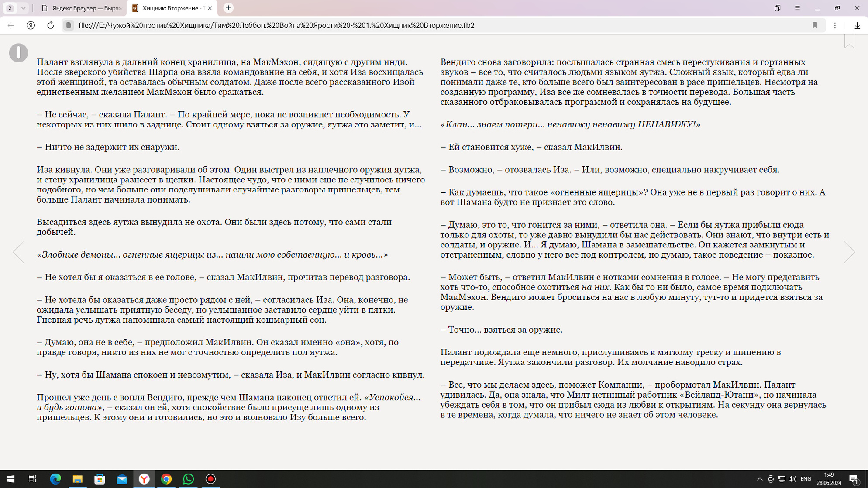The image size is (868, 488).
Task: Add bookmark ribbon on the reader page
Action: pyautogui.click(x=849, y=42)
